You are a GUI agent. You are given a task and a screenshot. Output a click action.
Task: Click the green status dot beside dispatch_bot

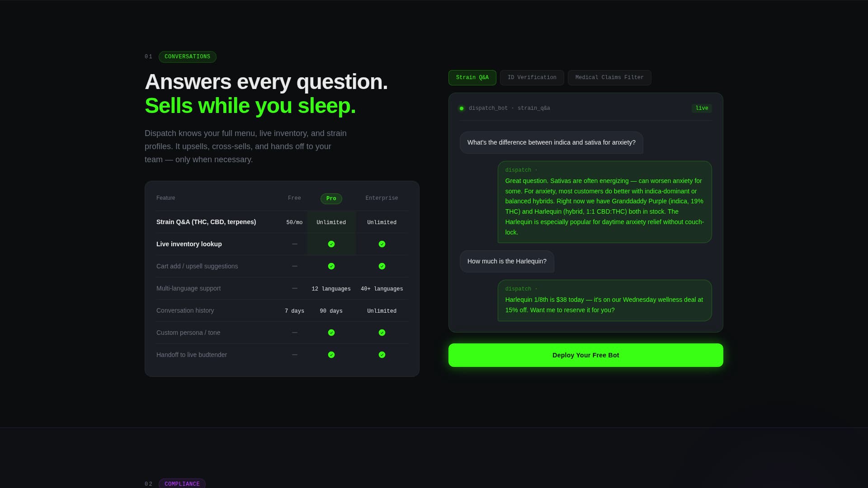click(x=462, y=108)
